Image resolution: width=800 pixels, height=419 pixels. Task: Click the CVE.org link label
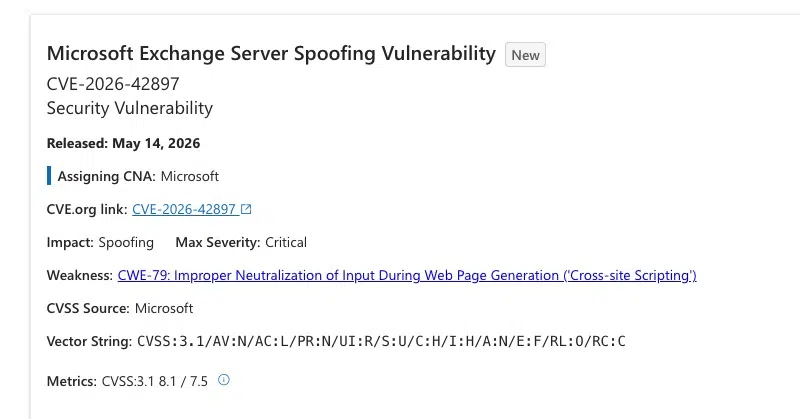click(87, 209)
